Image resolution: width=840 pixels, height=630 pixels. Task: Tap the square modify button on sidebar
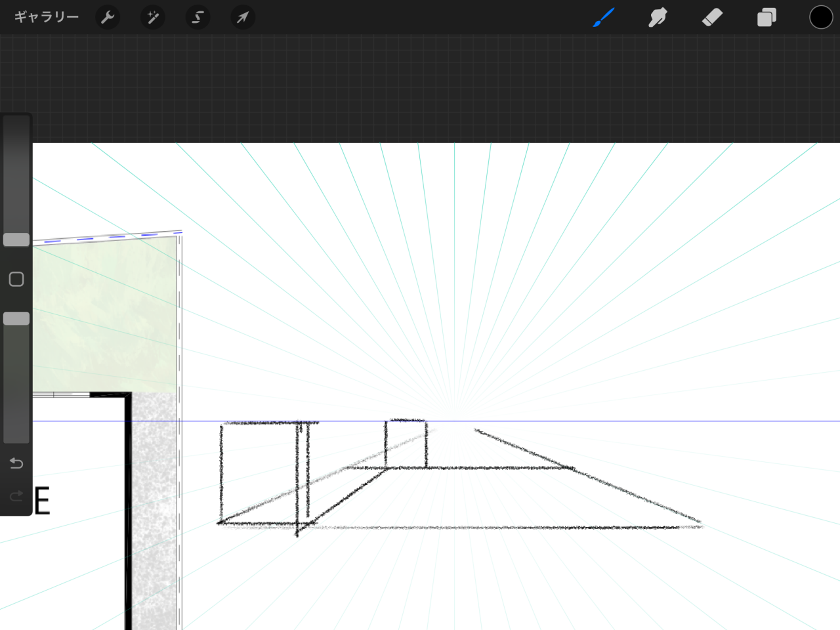[x=16, y=280]
